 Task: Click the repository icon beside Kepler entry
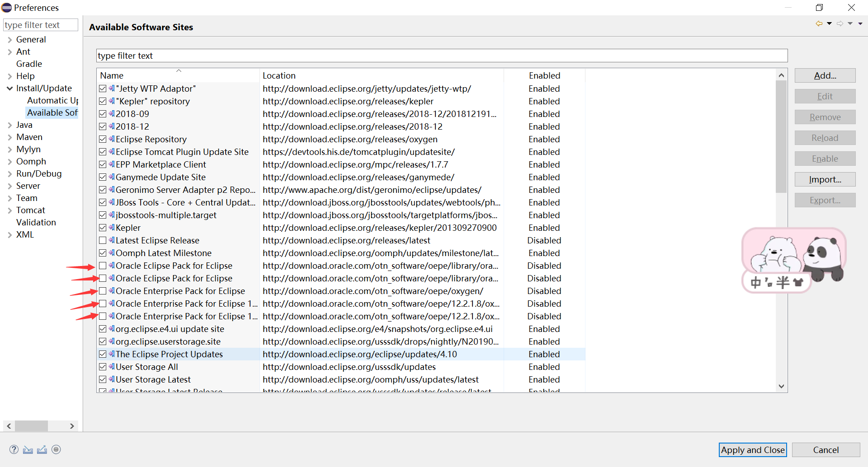click(111, 227)
